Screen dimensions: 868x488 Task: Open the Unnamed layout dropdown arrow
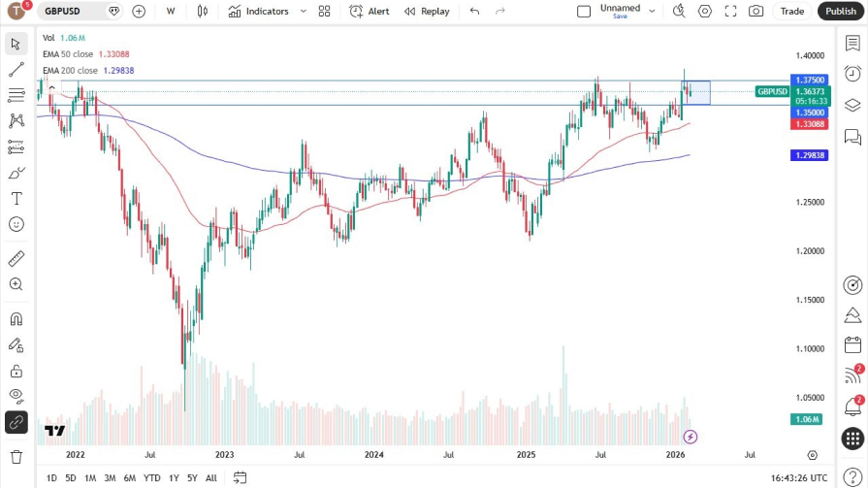[651, 11]
